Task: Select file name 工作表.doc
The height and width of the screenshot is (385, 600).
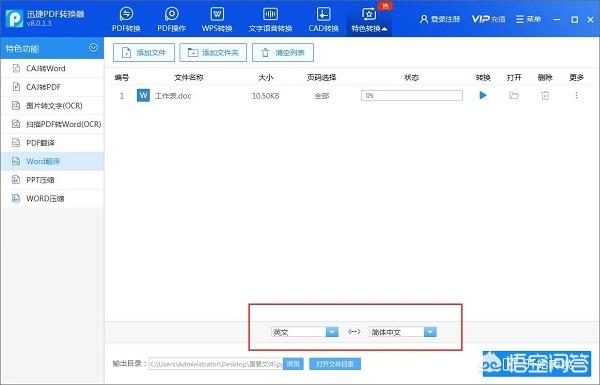Action: [173, 96]
